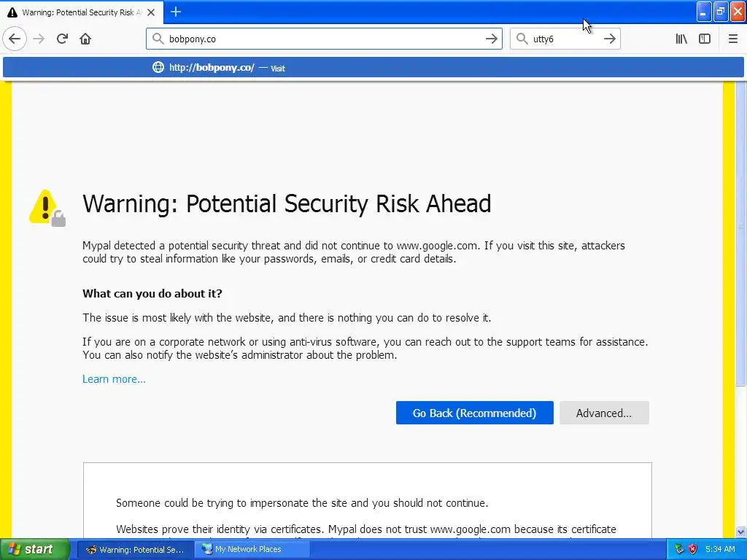Click the address bar search magnifier icon
The width and height of the screenshot is (747, 560).
(x=158, y=39)
